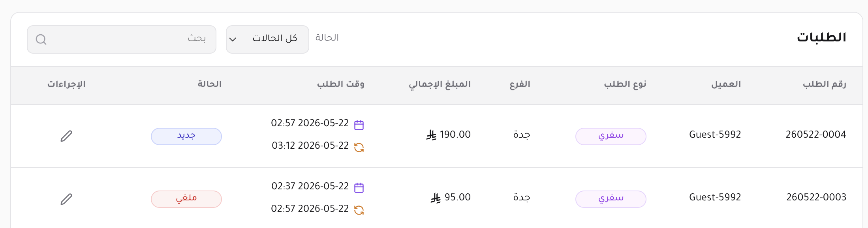Click the orange refresh icon in order 260522-0003 row
868x228 pixels.
tap(359, 210)
